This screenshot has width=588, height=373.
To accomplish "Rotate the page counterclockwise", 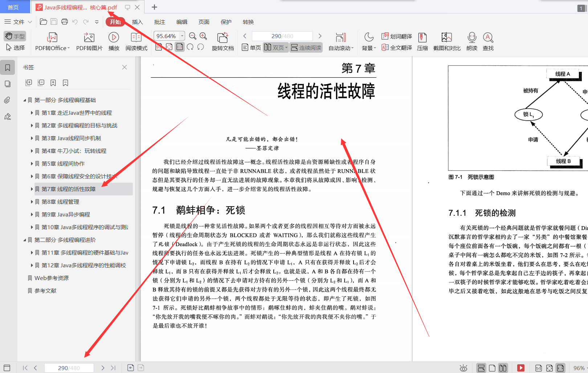I will pos(200,47).
